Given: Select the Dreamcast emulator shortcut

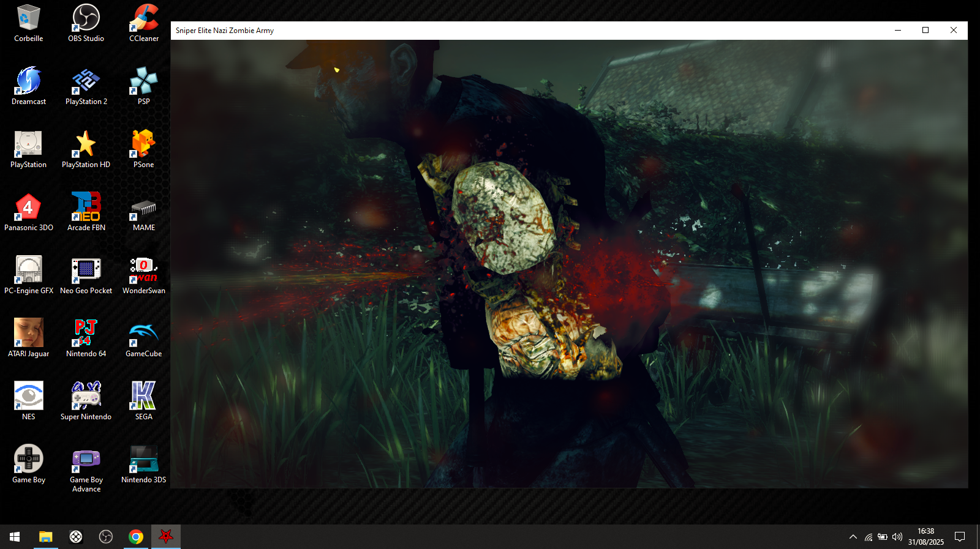Looking at the screenshot, I should pyautogui.click(x=29, y=86).
